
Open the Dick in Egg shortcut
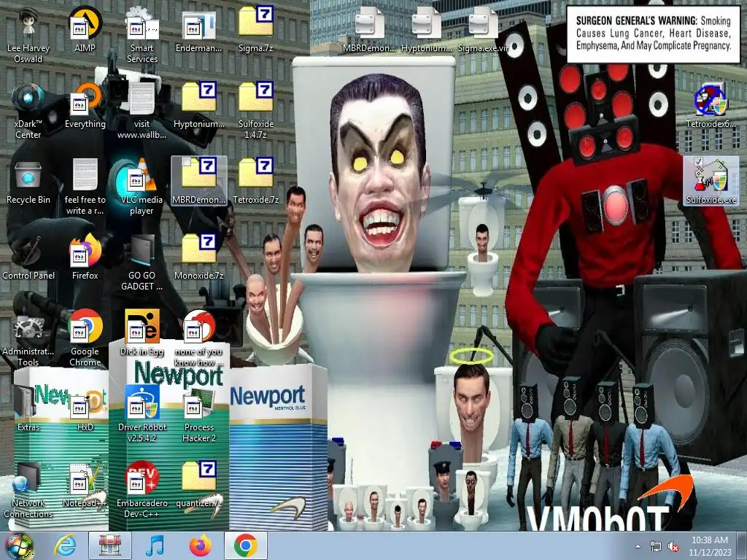coord(142,332)
